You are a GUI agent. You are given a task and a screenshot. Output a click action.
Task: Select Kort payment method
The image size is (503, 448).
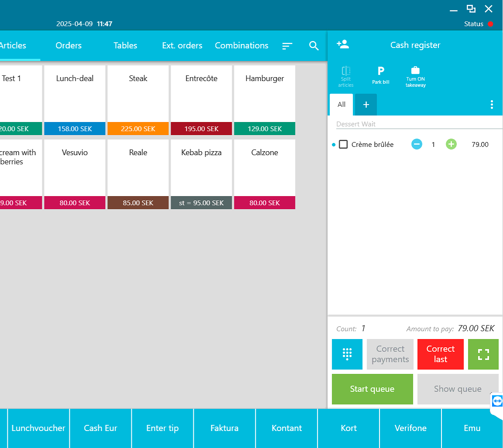[349, 428]
